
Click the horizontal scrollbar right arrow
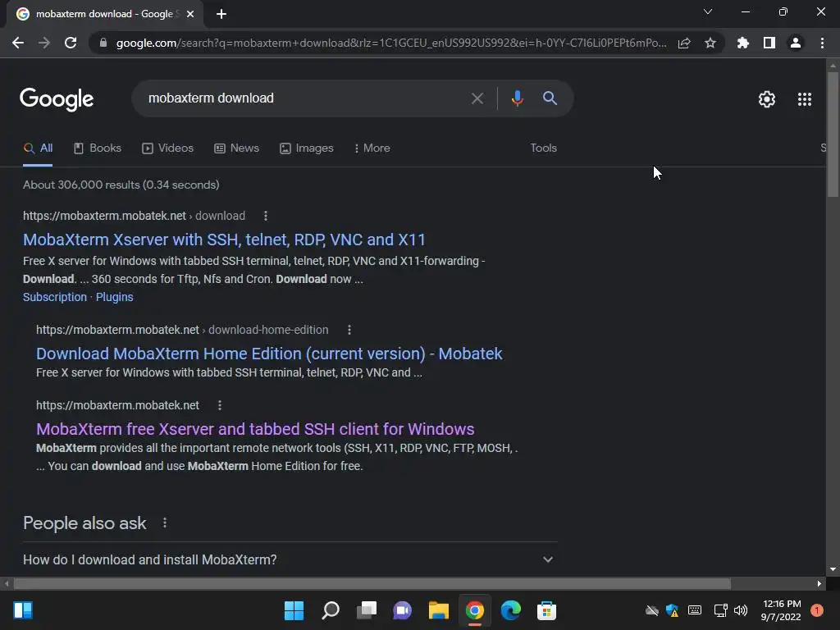819,583
